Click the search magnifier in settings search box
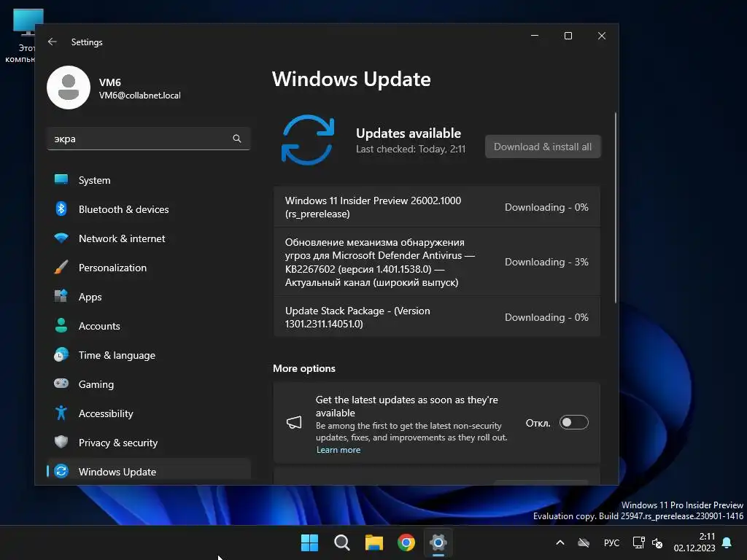747x560 pixels. tap(237, 139)
